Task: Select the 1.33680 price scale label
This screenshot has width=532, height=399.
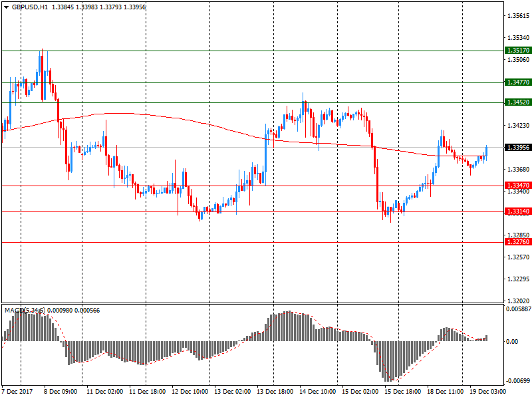Action: pos(519,170)
